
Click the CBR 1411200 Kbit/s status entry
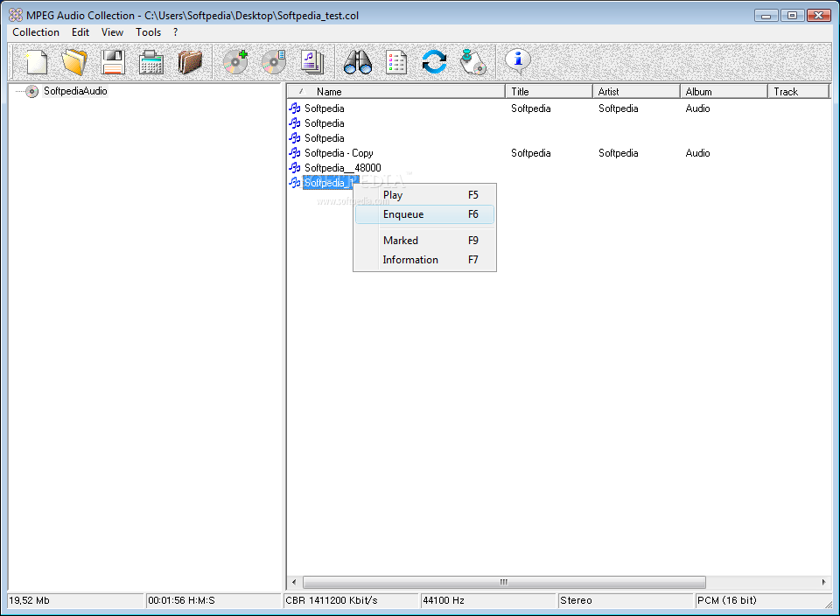point(351,601)
